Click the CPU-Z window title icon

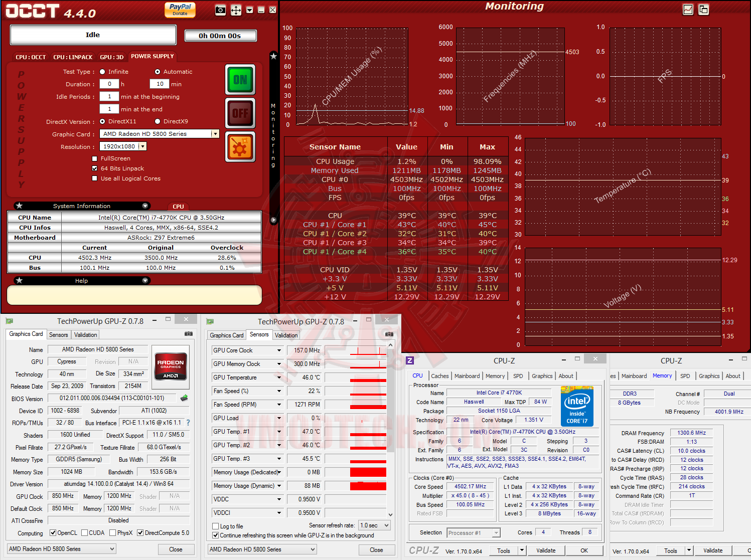click(410, 360)
